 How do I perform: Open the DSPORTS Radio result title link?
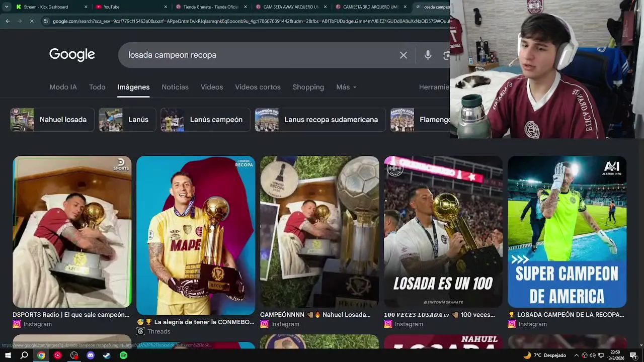coord(71,315)
